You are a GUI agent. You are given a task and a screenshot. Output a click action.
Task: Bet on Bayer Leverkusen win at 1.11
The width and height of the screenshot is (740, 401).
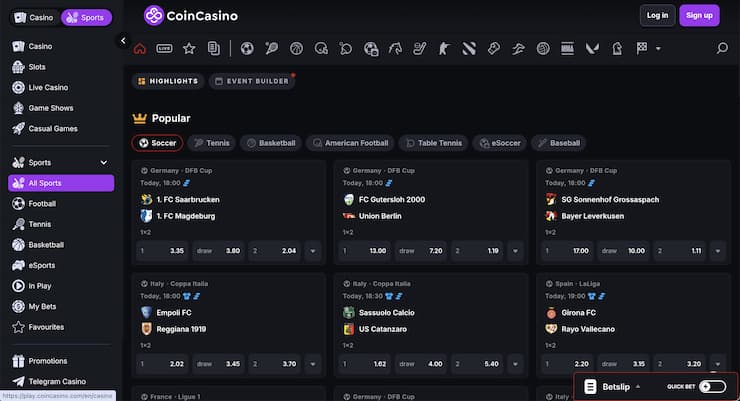[x=679, y=251]
